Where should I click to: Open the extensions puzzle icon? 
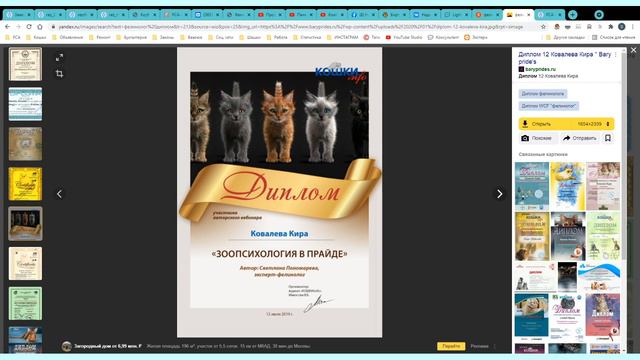611,27
